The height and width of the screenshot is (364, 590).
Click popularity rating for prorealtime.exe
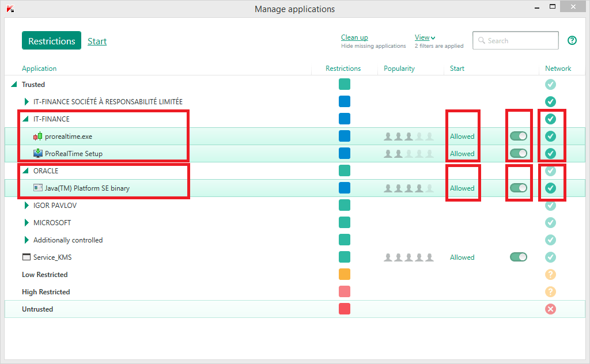click(409, 136)
